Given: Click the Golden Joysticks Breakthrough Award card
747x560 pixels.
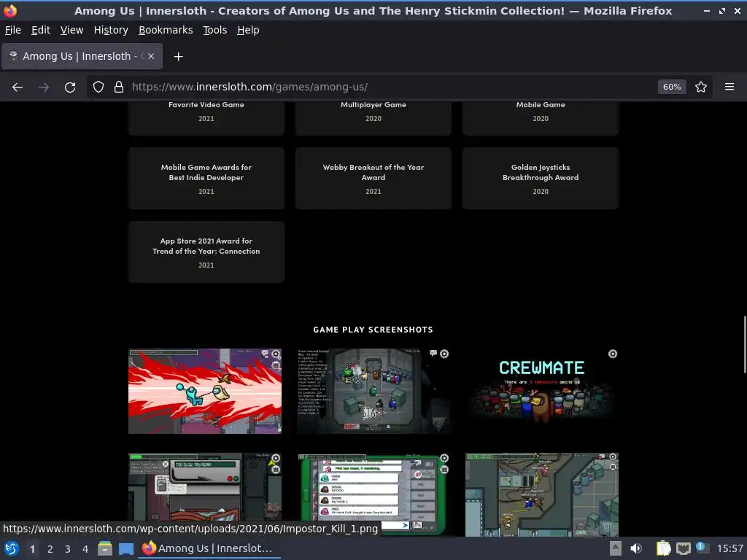Looking at the screenshot, I should 541,179.
